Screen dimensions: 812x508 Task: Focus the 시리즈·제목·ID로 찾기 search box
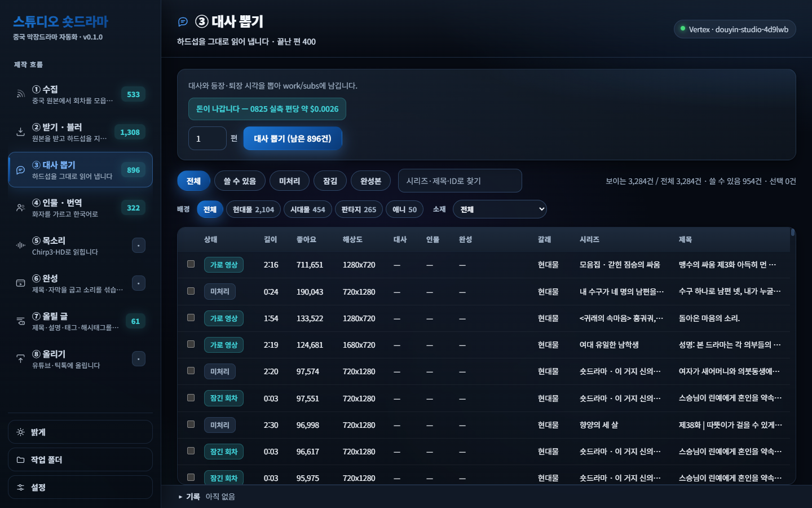tap(460, 181)
